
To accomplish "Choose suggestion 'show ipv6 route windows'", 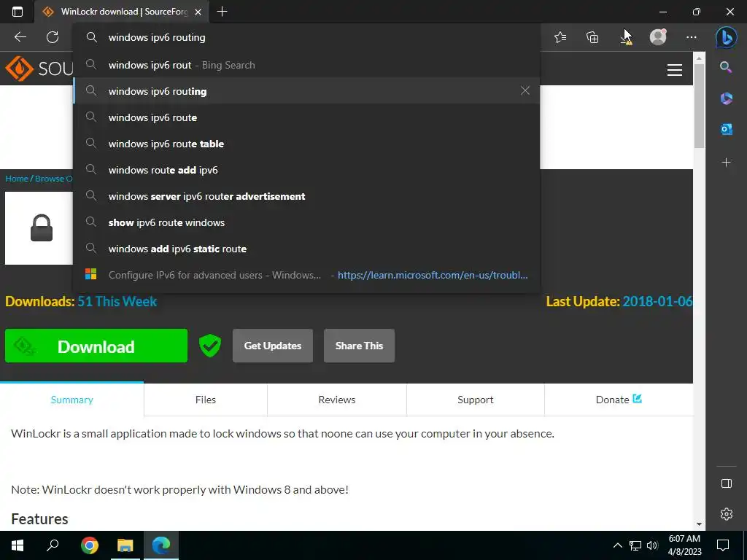I will tap(306, 222).
